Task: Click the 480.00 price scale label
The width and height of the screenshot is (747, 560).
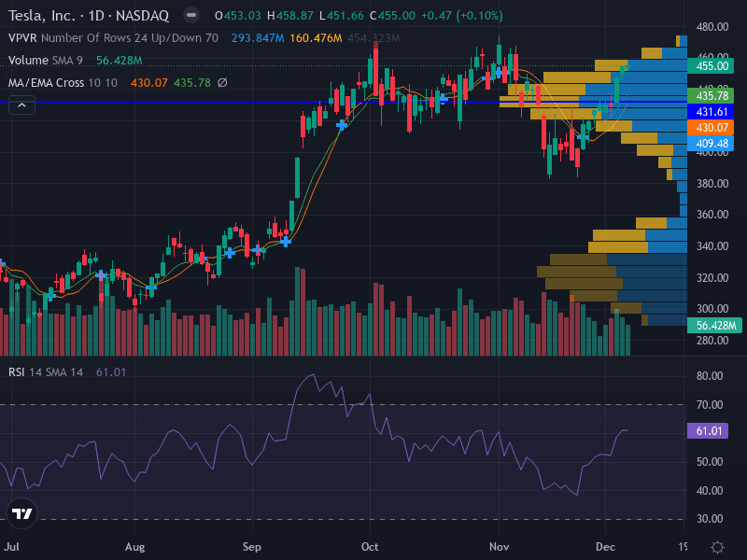Action: coord(712,27)
